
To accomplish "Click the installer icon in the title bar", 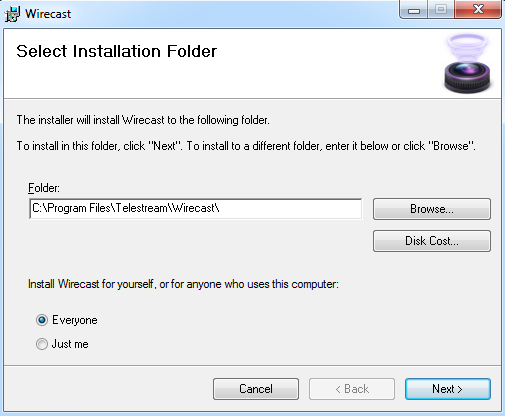I will tap(12, 14).
